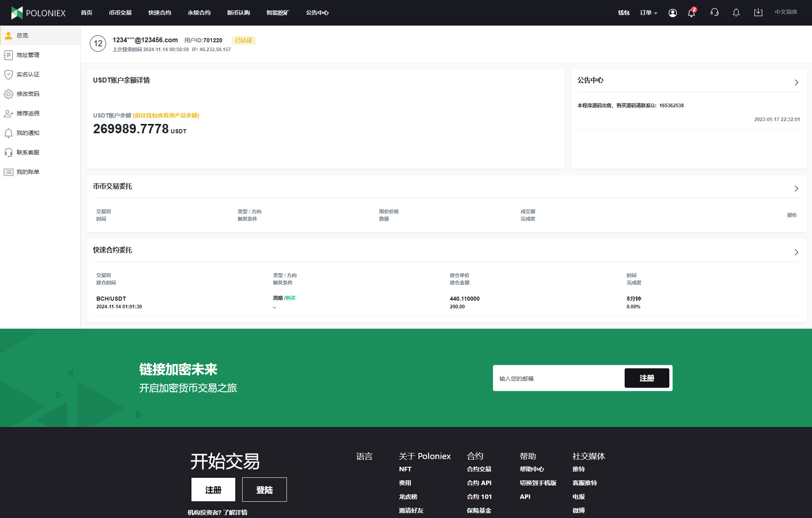Image resolution: width=812 pixels, height=518 pixels.
Task: Click the black 注册 button beside email field
Action: tap(647, 378)
